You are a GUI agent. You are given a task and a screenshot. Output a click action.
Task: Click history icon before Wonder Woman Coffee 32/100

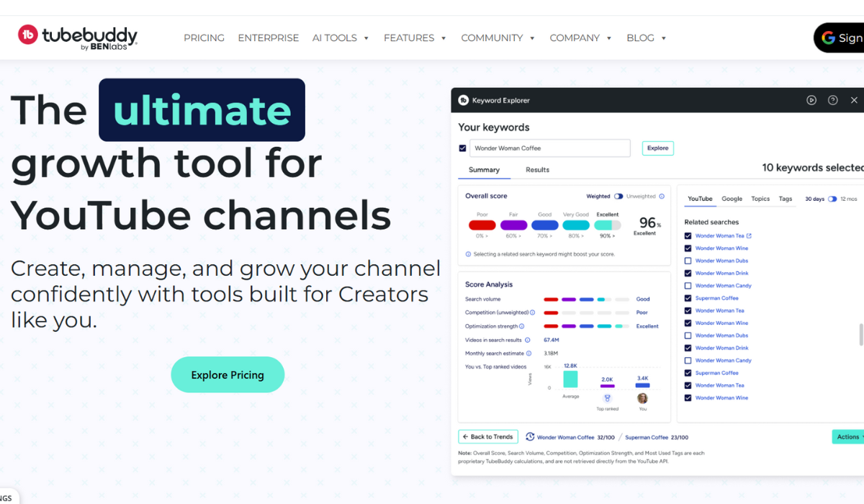coord(530,437)
